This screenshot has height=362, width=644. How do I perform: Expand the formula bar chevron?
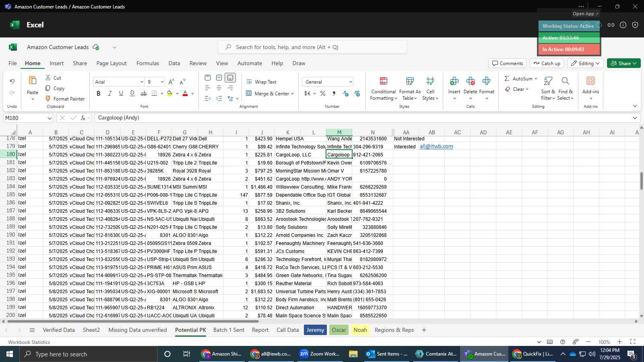635,118
